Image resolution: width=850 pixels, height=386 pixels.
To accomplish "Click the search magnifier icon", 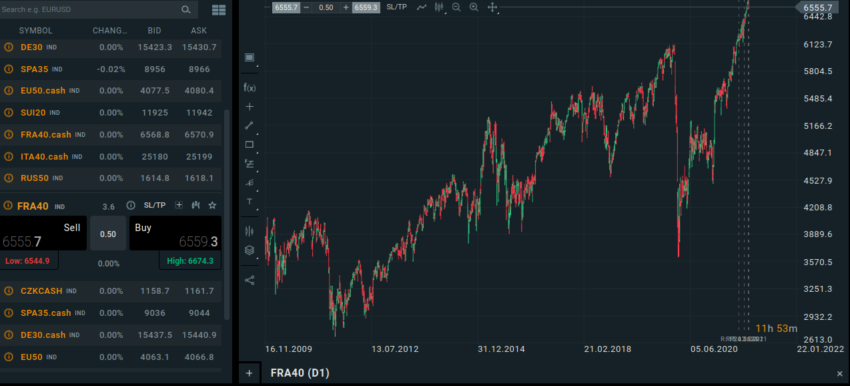I will (186, 10).
